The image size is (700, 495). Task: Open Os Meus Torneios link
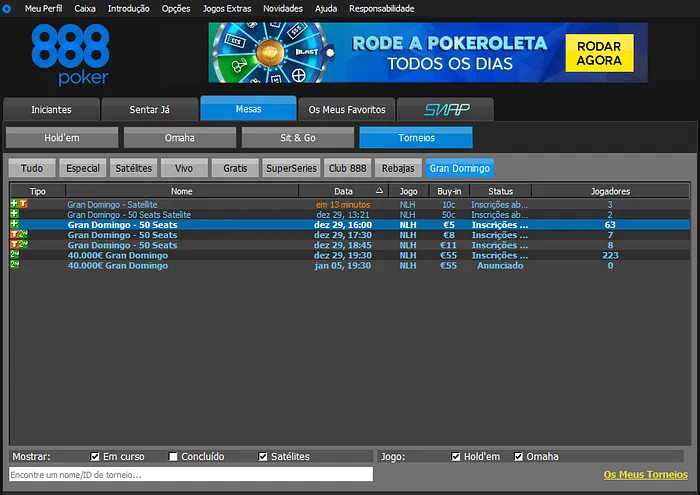pos(646,474)
